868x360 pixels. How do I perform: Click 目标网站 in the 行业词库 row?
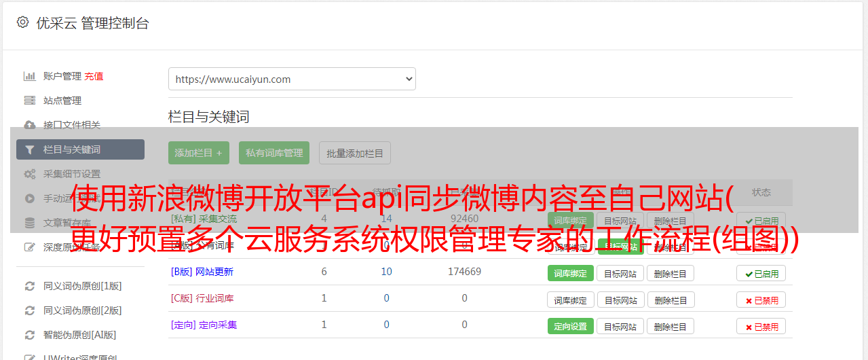point(620,300)
